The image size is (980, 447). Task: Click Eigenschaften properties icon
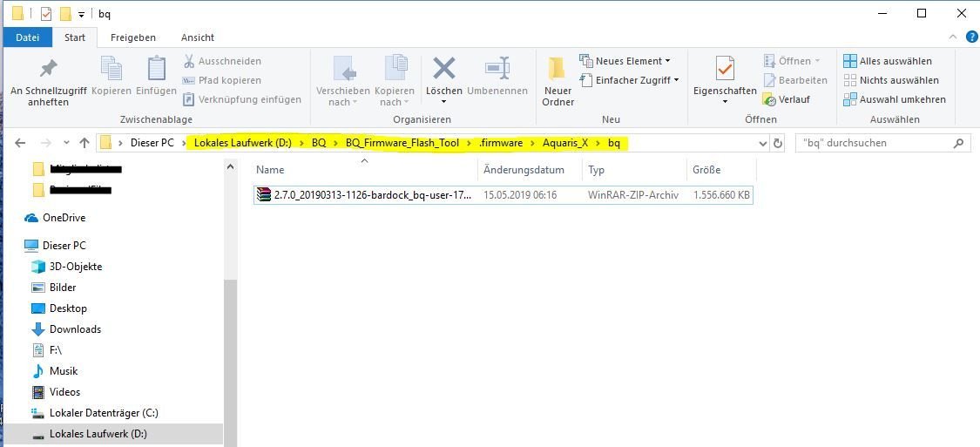tap(725, 68)
